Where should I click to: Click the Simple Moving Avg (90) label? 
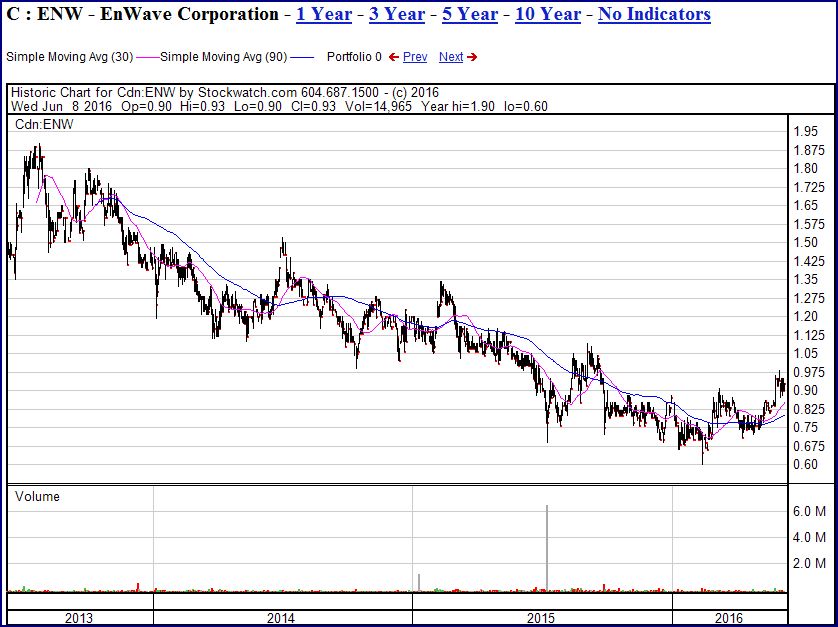tap(224, 57)
